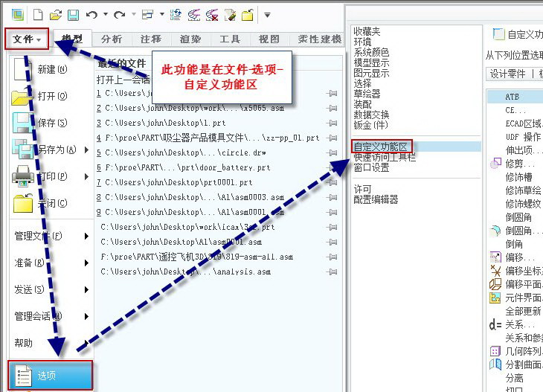Select 收藏夹 in options list
543x392 pixels.
[x=367, y=31]
